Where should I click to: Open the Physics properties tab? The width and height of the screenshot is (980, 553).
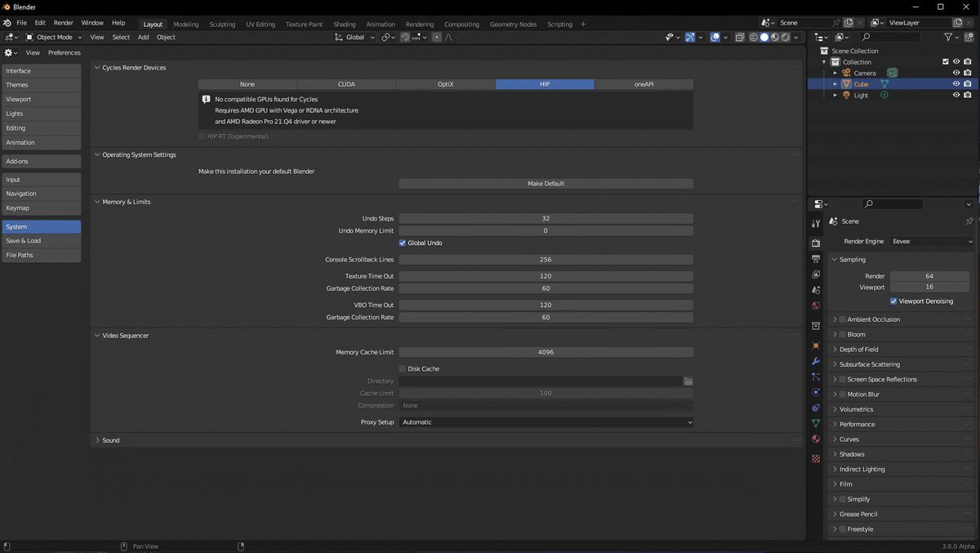pos(815,392)
